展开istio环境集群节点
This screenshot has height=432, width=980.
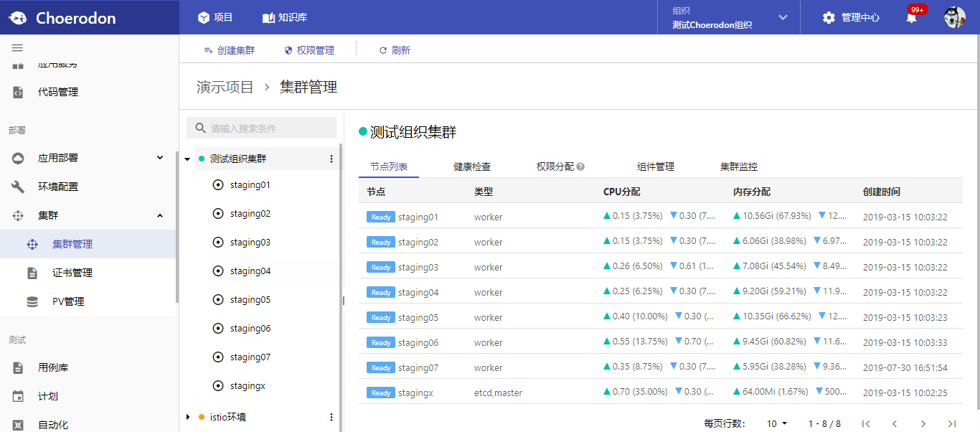(187, 417)
